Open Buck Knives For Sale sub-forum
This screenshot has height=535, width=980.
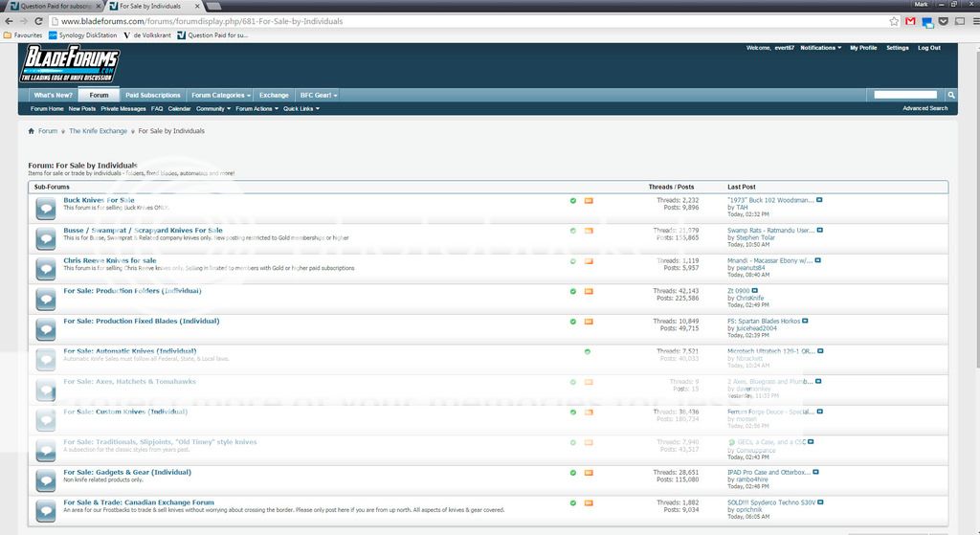99,200
